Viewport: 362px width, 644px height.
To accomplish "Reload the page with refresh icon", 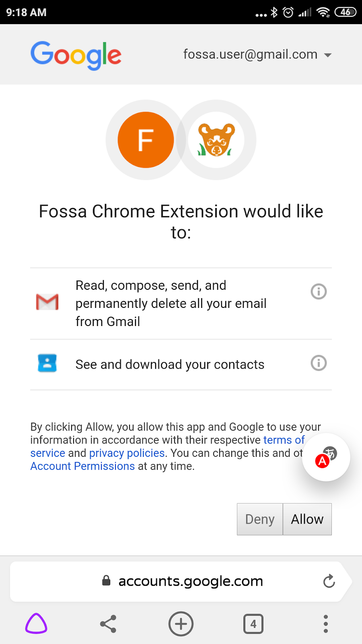I will coord(329,581).
